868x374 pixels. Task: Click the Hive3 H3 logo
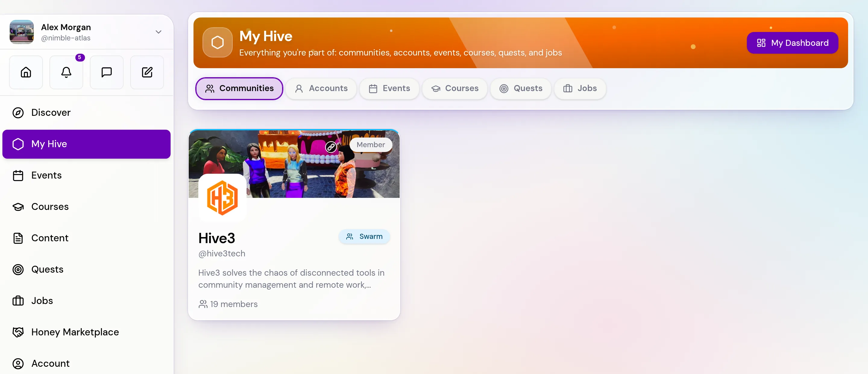222,198
